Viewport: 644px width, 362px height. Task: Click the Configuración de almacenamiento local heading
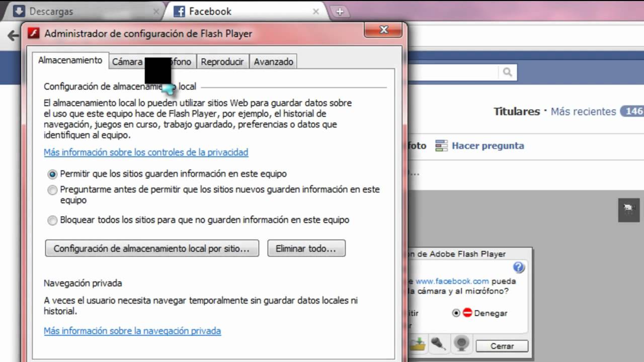(x=120, y=86)
